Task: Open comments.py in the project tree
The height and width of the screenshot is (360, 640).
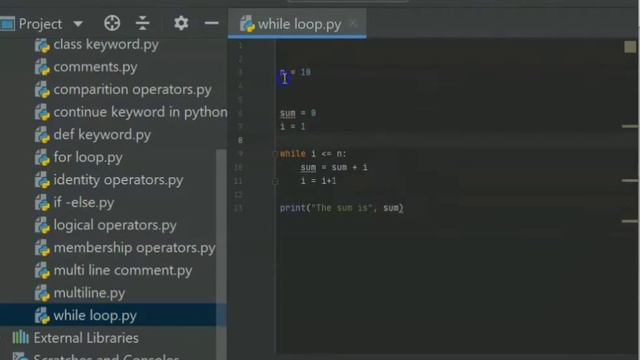Action: (95, 67)
